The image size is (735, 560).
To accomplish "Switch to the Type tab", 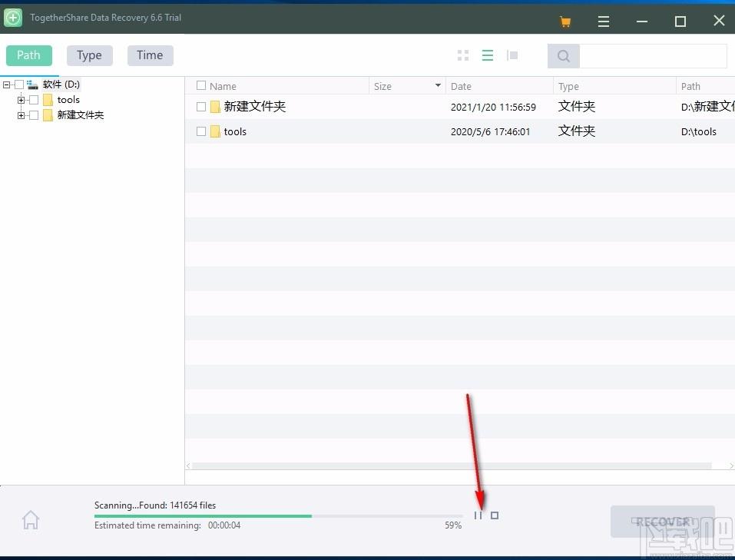I will (89, 55).
